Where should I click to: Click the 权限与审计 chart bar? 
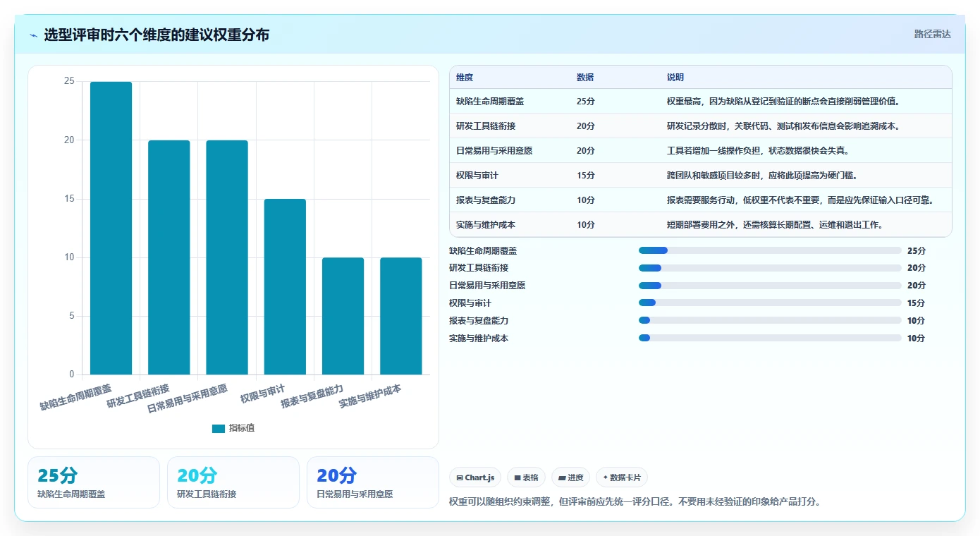(285, 286)
